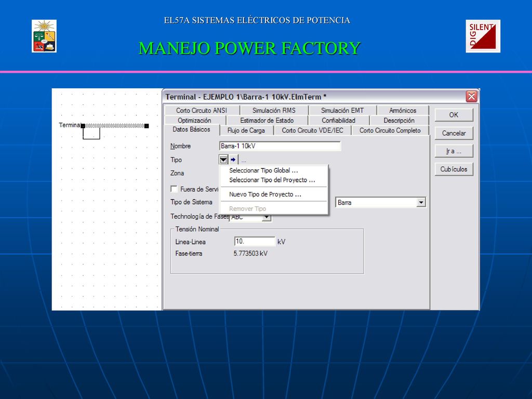Toggle the Fuera de Servicio checkbox
Image resolution: width=532 pixels, height=399 pixels.
(x=174, y=189)
